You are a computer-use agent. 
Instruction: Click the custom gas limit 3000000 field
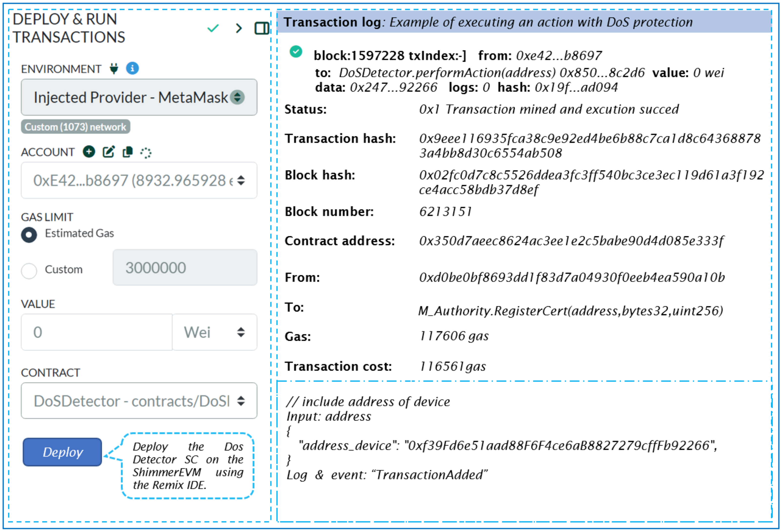[x=185, y=268]
